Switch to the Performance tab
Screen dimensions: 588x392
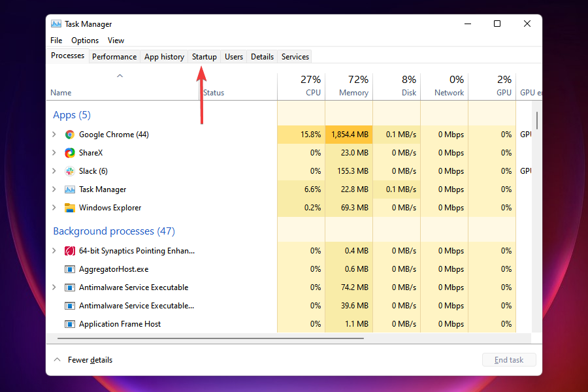coord(114,57)
